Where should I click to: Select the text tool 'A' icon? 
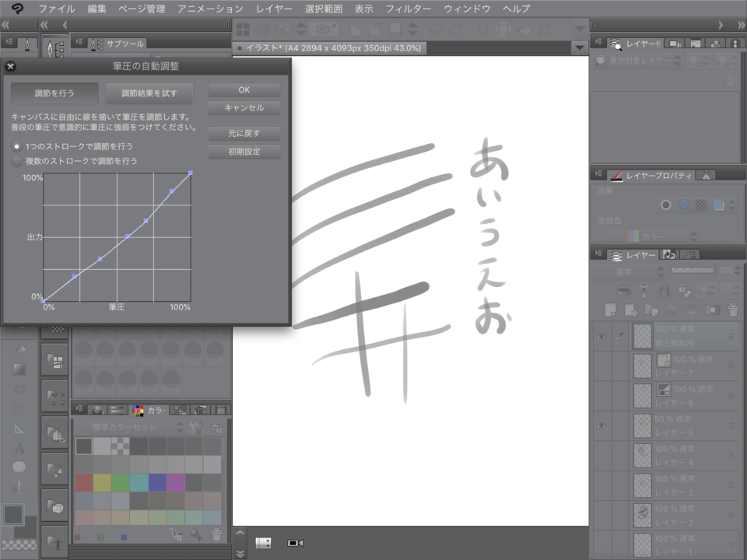coord(19,447)
